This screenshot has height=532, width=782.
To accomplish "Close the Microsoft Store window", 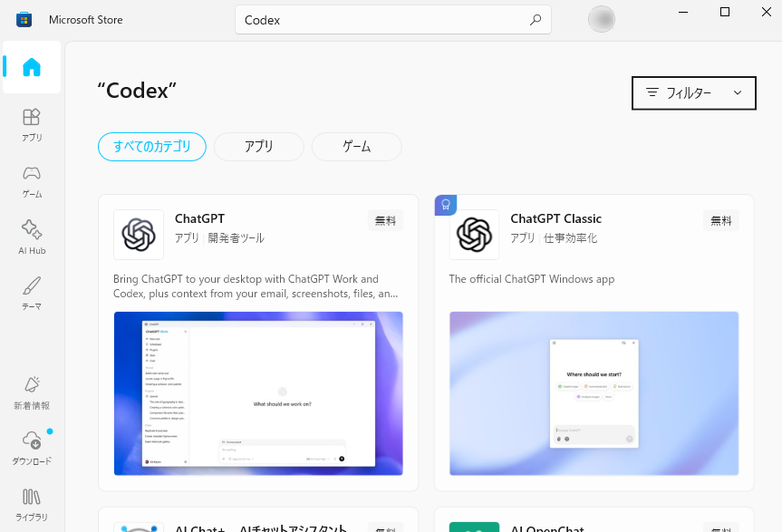I will coord(767,12).
